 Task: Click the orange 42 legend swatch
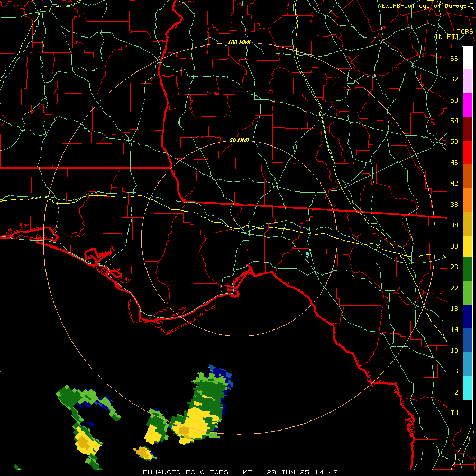click(x=467, y=199)
